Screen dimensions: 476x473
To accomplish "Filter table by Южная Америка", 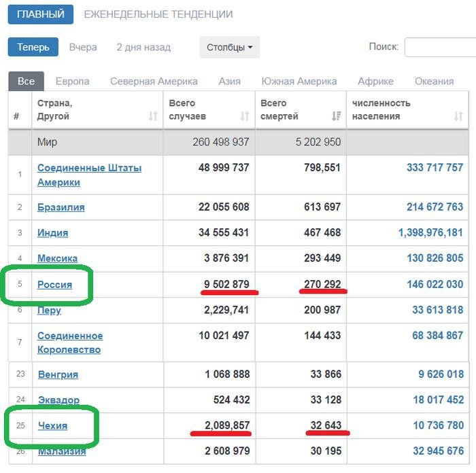I will pos(299,81).
